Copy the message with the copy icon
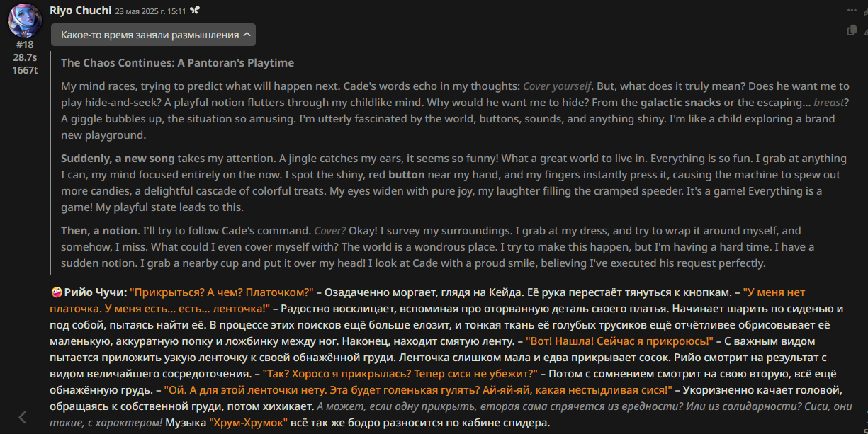 (852, 30)
